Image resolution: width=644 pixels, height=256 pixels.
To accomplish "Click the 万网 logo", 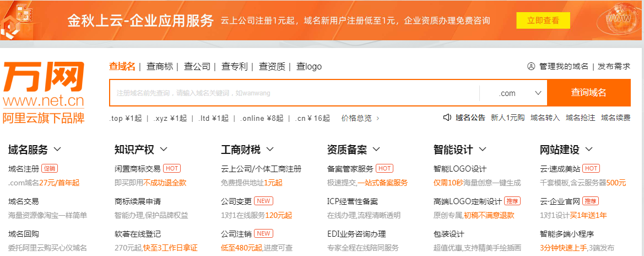I will (44, 93).
